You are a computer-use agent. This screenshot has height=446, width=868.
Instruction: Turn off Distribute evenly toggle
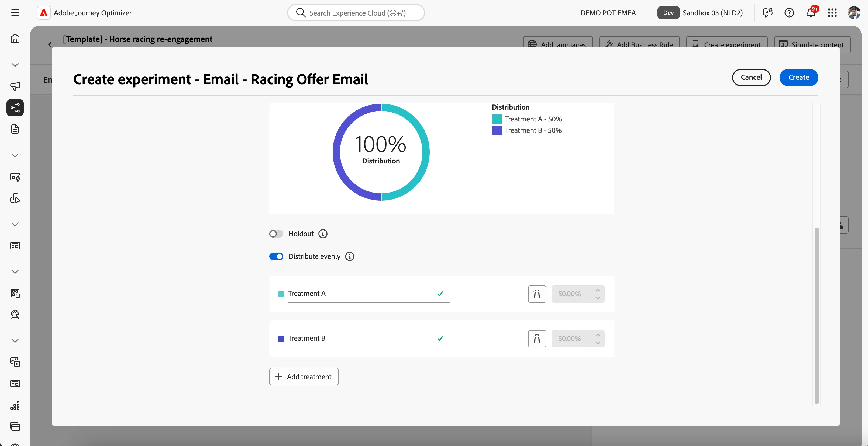point(276,256)
